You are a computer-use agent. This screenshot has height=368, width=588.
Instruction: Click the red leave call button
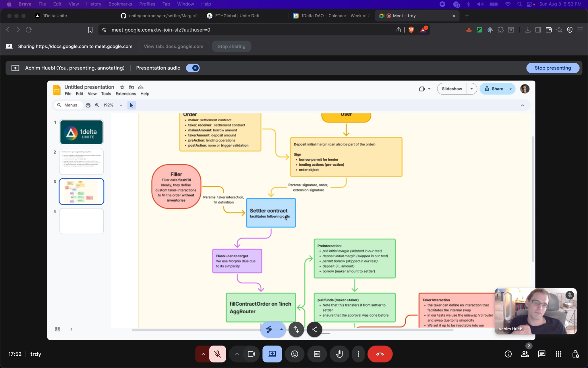click(380, 354)
